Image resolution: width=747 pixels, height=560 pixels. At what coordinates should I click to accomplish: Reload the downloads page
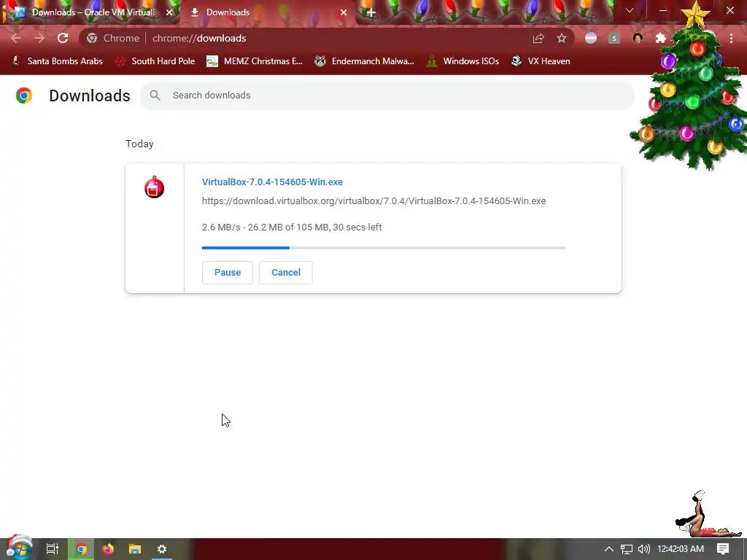63,38
